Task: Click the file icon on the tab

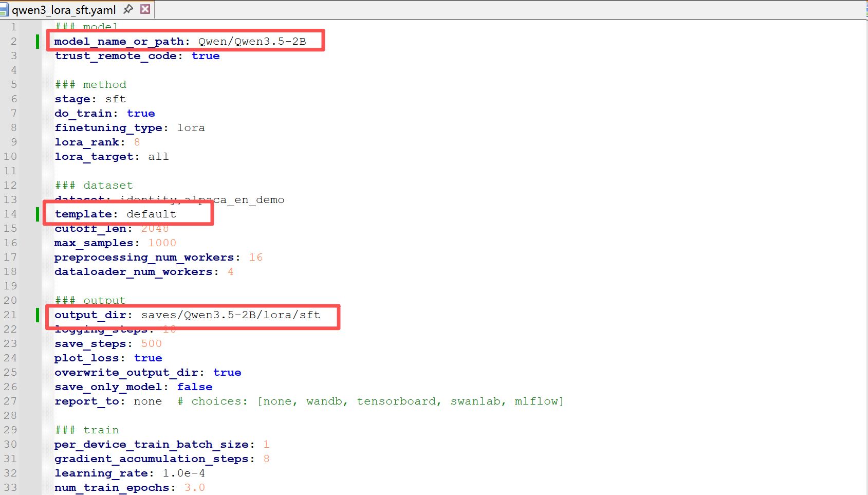Action: point(4,10)
